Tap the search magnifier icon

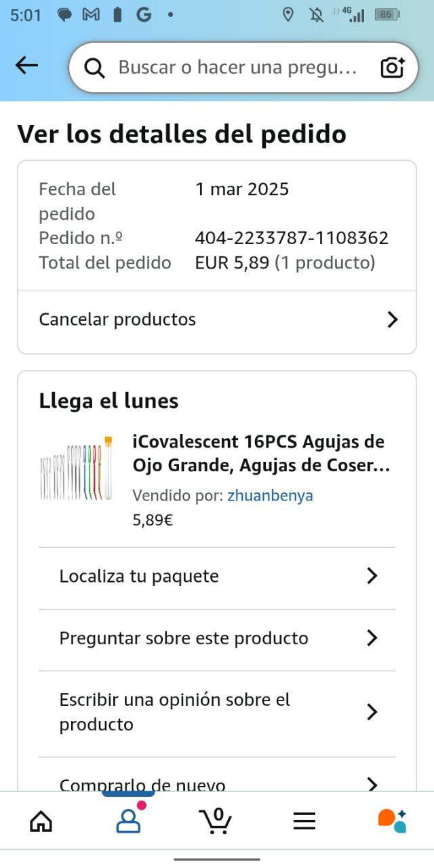click(94, 67)
